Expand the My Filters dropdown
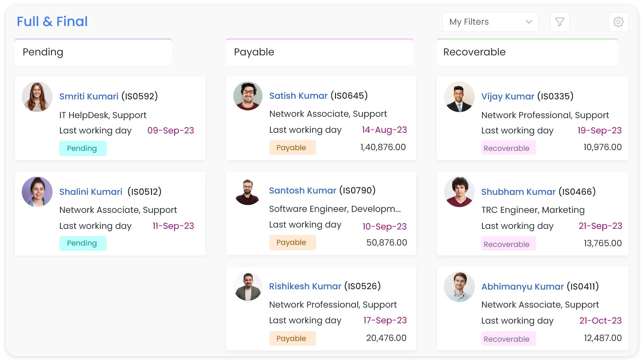This screenshot has height=363, width=644. 490,22
